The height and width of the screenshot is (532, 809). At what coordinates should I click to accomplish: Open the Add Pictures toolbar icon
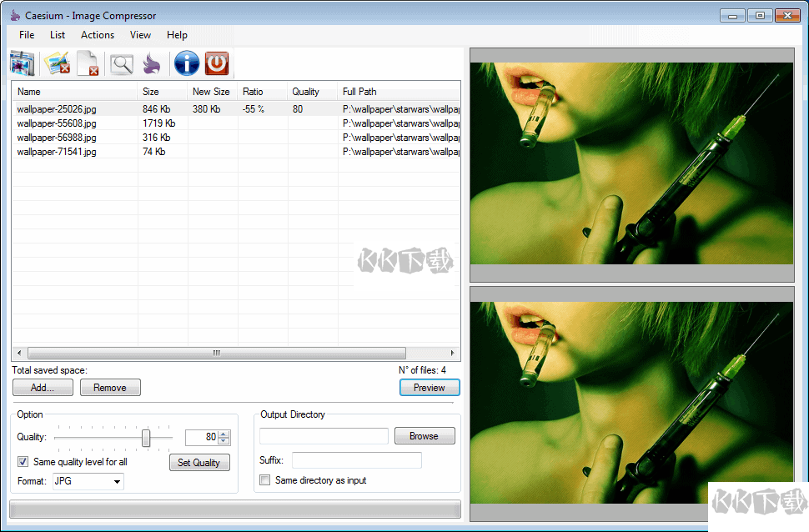pos(21,63)
